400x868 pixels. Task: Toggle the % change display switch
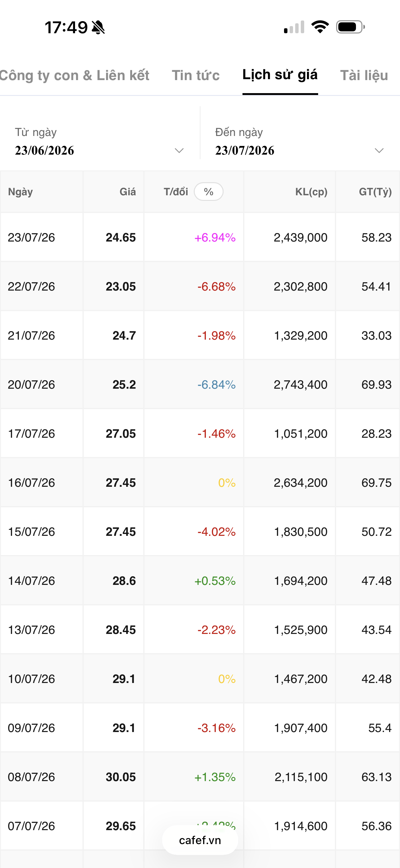pos(208,192)
